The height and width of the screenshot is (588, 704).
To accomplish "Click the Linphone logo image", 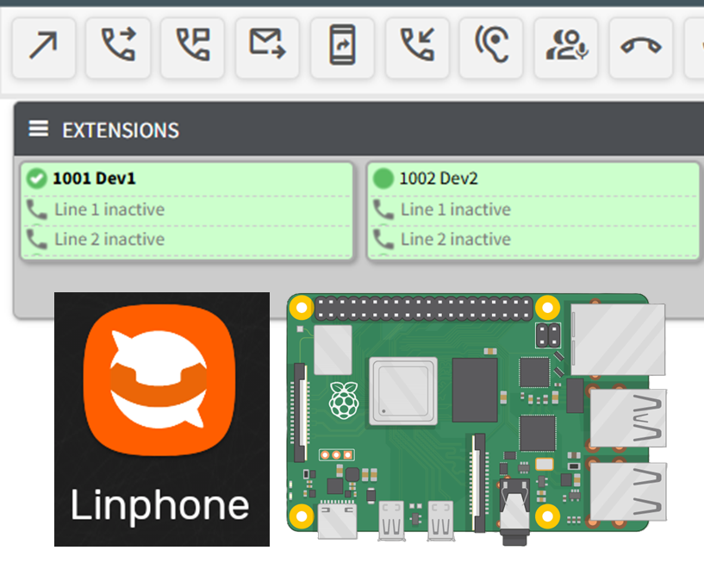I will tap(162, 419).
